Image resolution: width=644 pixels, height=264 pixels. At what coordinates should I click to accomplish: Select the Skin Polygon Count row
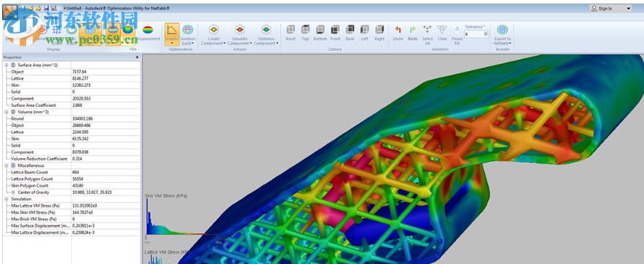(x=72, y=185)
